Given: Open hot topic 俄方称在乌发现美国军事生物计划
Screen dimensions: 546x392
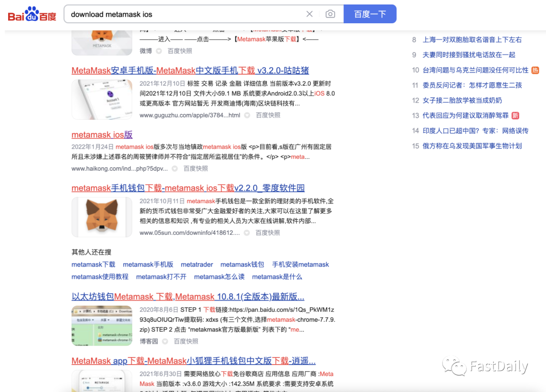Looking at the screenshot, I should [x=472, y=146].
